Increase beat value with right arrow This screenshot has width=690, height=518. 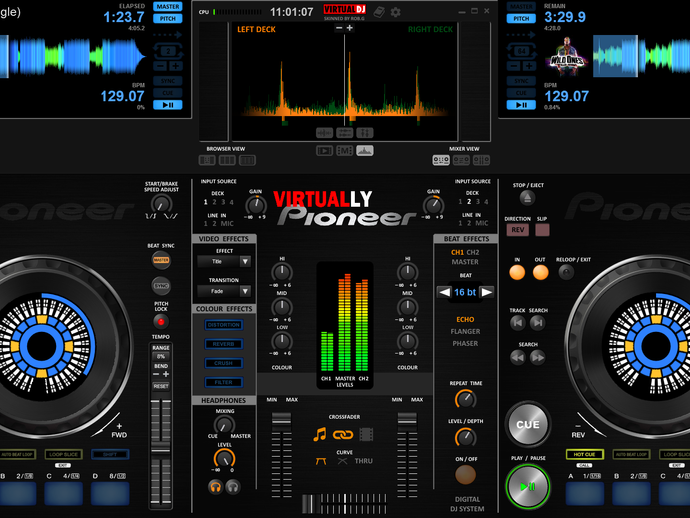tap(486, 292)
